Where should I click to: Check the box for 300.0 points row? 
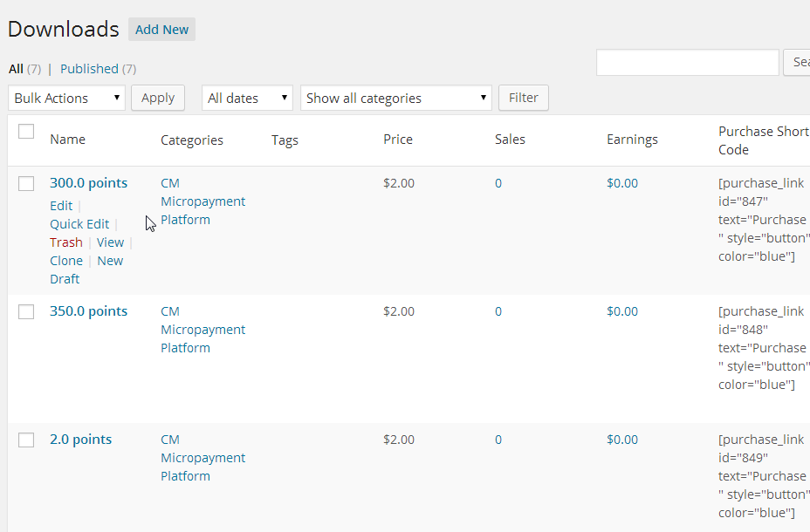pos(26,183)
